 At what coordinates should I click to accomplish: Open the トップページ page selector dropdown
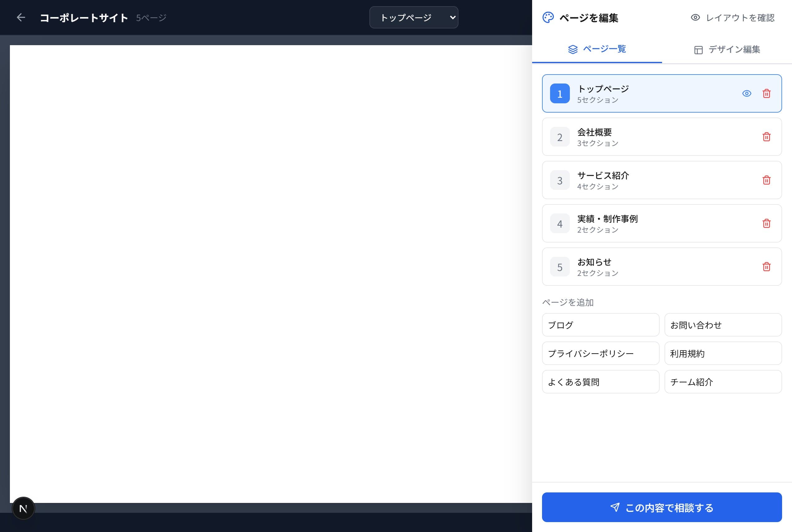coord(414,17)
